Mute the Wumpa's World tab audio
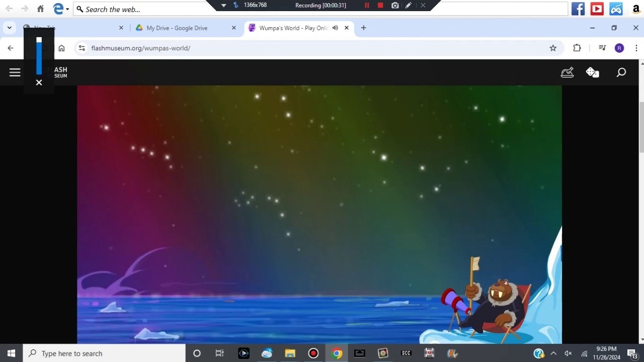The width and height of the screenshot is (644, 362). coord(335,28)
